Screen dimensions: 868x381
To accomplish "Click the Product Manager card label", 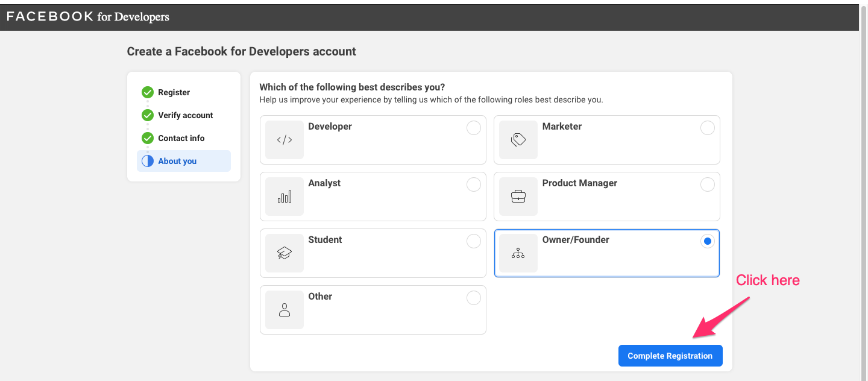I will (580, 183).
